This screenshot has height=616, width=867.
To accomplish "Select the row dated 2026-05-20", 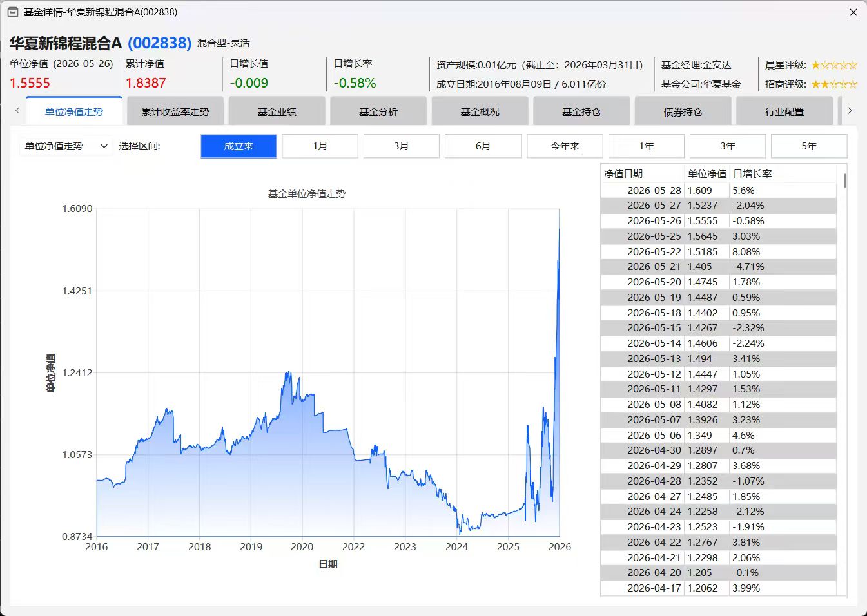I will pos(719,282).
